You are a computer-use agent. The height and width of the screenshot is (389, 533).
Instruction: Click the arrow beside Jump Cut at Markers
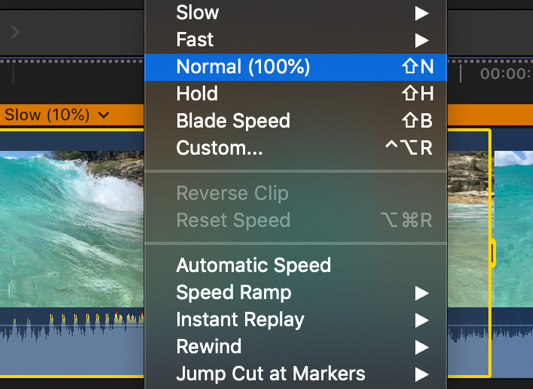pos(422,375)
